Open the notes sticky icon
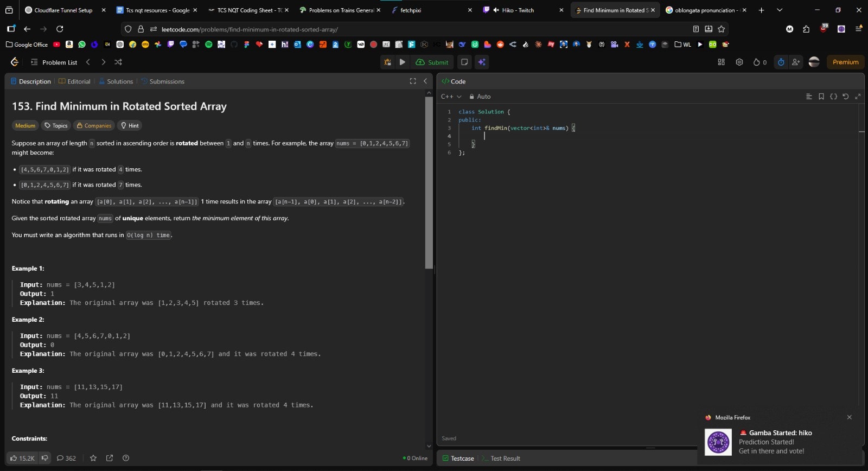 tap(464, 62)
